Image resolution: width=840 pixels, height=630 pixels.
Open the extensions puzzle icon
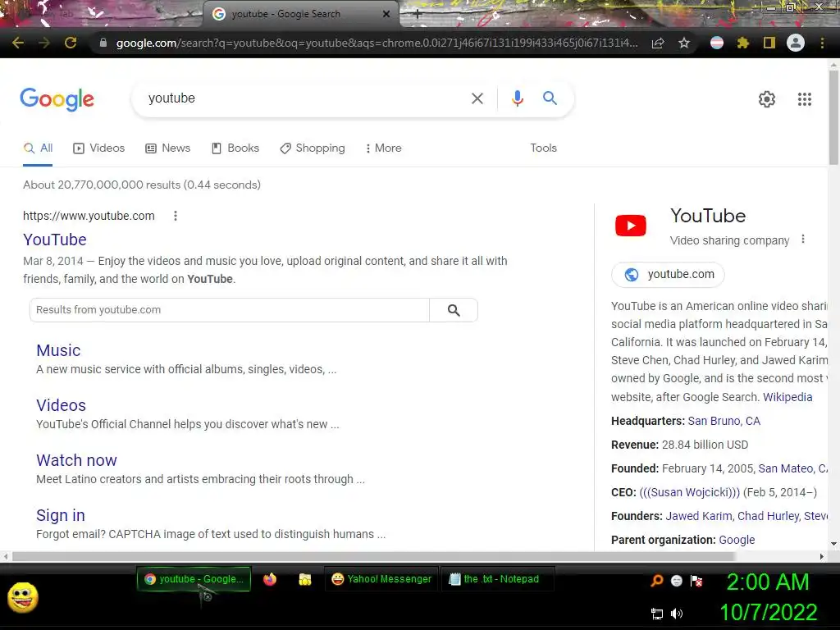[x=742, y=43]
